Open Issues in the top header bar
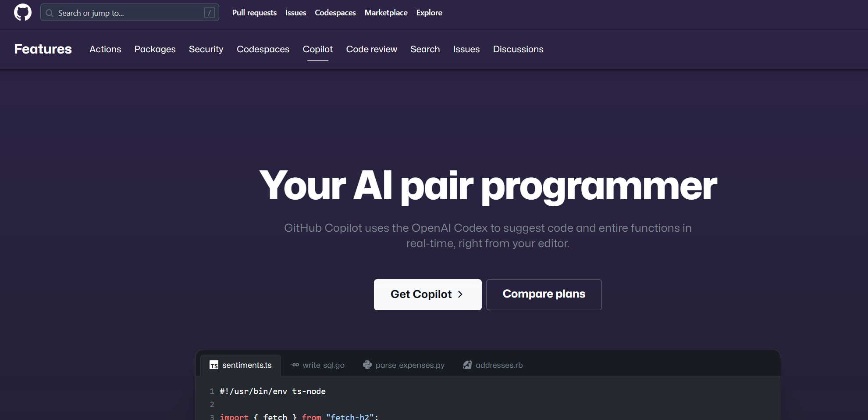Screen dimensions: 868x420 (295, 13)
